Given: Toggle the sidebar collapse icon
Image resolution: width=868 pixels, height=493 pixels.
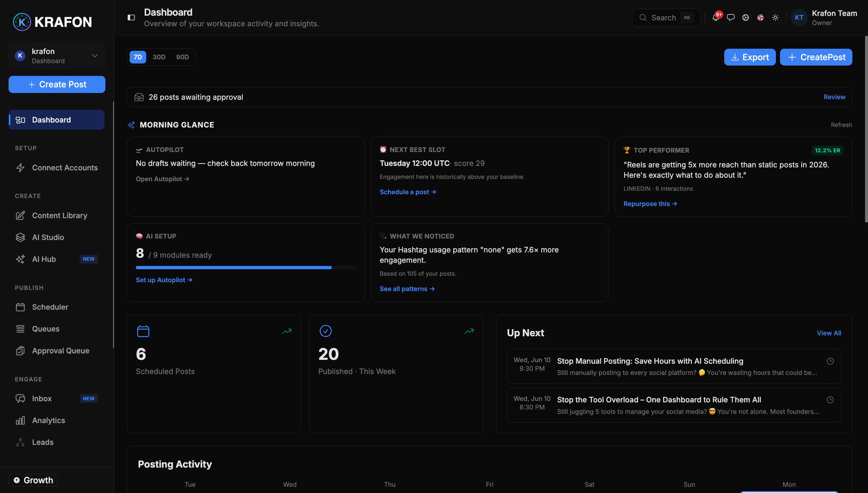Looking at the screenshot, I should click(131, 18).
